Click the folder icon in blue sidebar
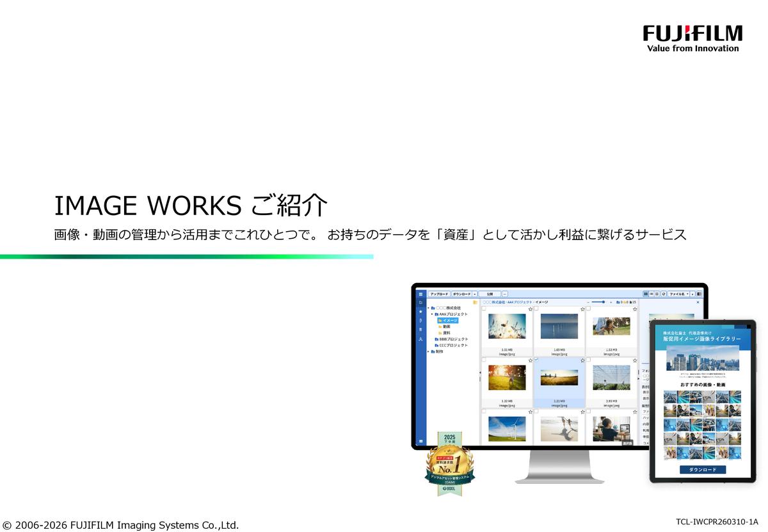 pos(420,302)
